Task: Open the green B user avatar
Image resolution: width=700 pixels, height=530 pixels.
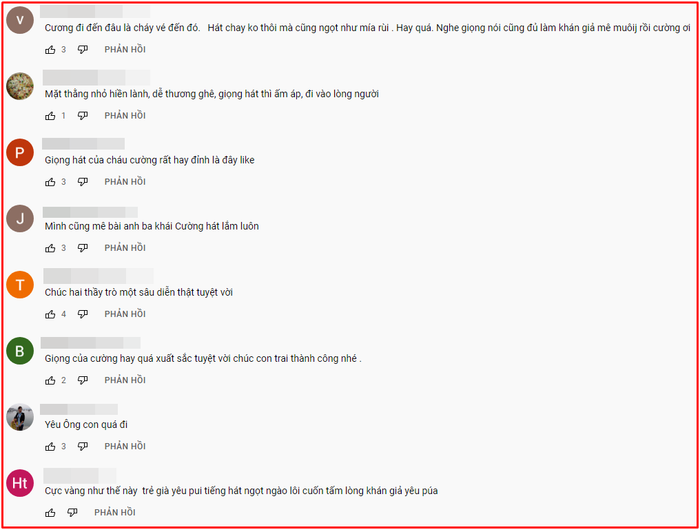Action: [20, 351]
